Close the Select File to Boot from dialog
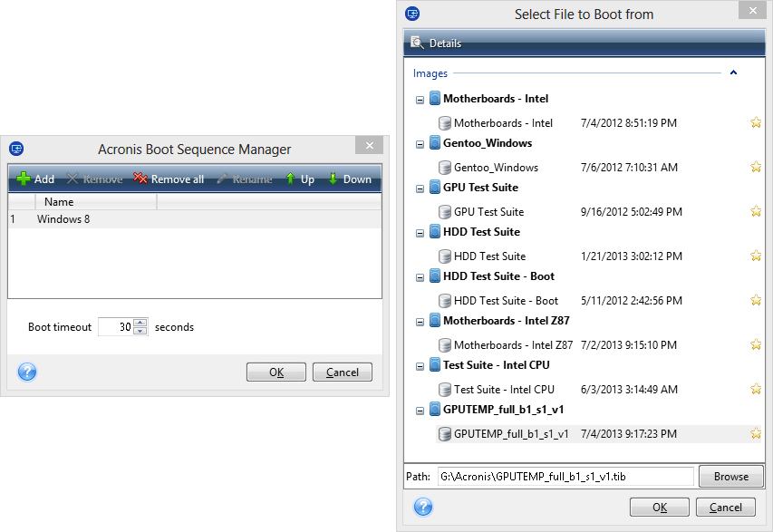 pos(752,10)
